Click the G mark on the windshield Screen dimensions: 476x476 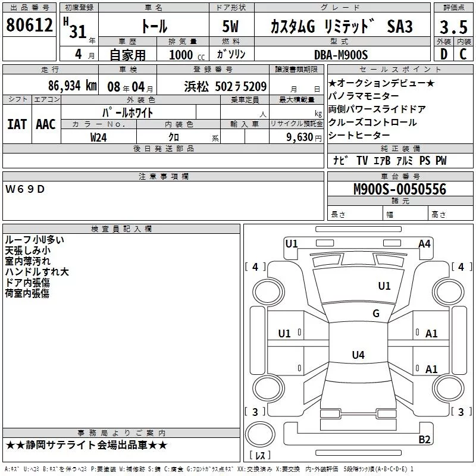(376, 313)
